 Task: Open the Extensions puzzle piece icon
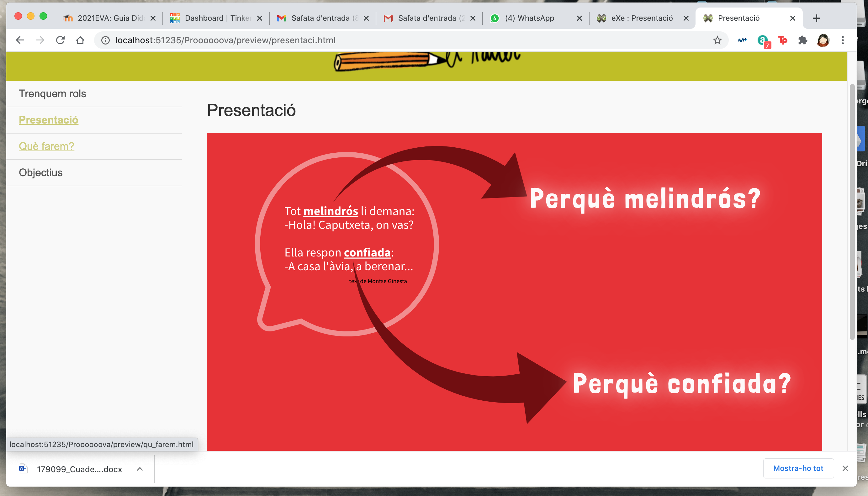coord(802,40)
